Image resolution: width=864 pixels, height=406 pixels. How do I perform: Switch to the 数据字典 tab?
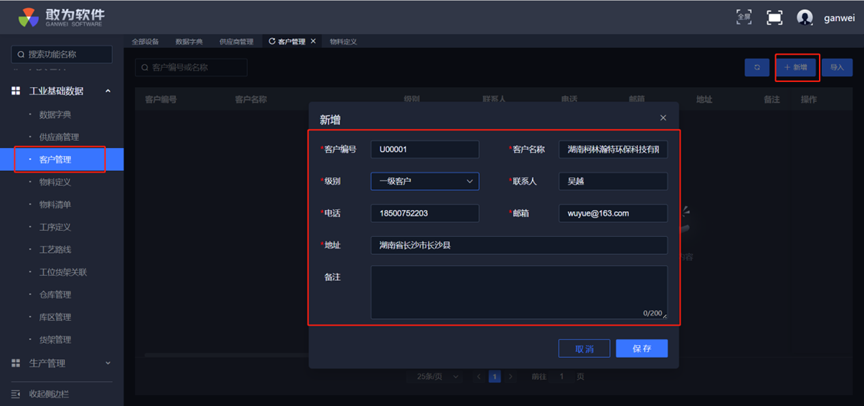189,41
